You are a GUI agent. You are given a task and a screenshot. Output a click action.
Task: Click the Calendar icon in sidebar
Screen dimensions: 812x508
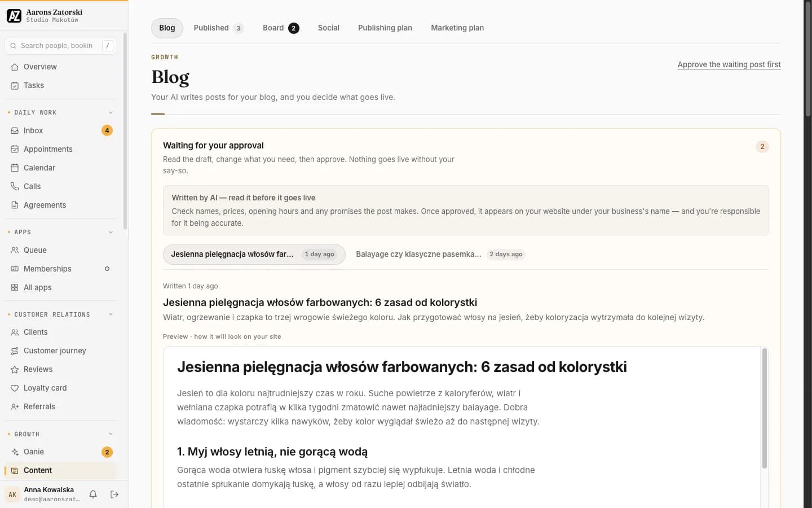(15, 168)
